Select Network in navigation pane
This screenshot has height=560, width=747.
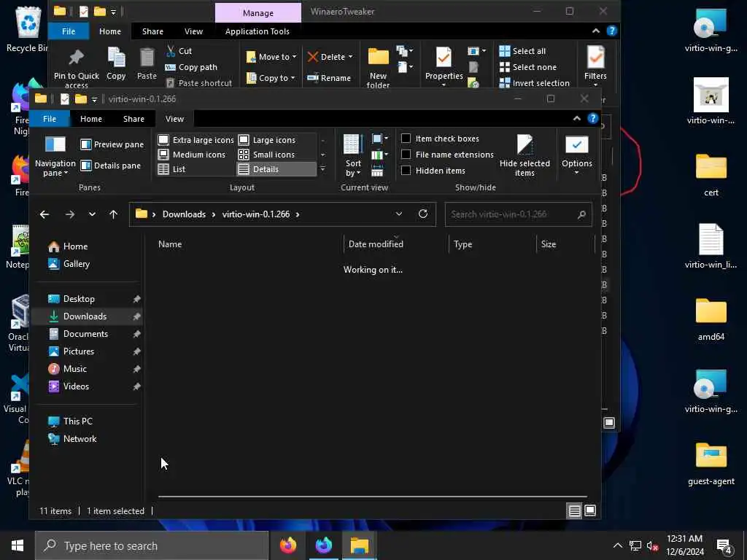pyautogui.click(x=72, y=438)
